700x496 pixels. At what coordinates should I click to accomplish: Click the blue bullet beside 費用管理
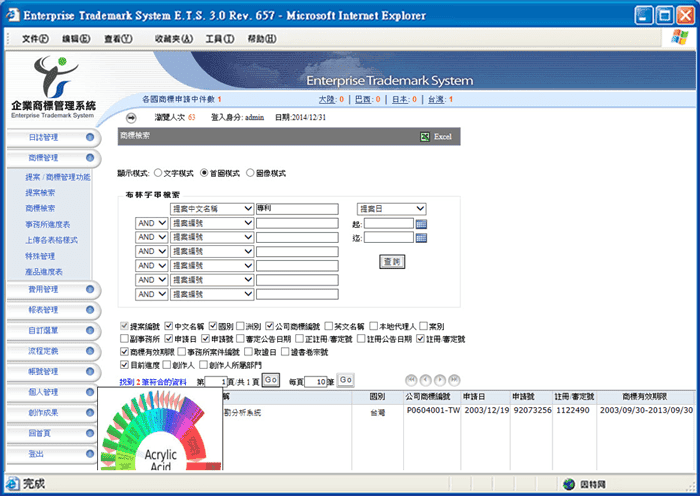(x=91, y=290)
